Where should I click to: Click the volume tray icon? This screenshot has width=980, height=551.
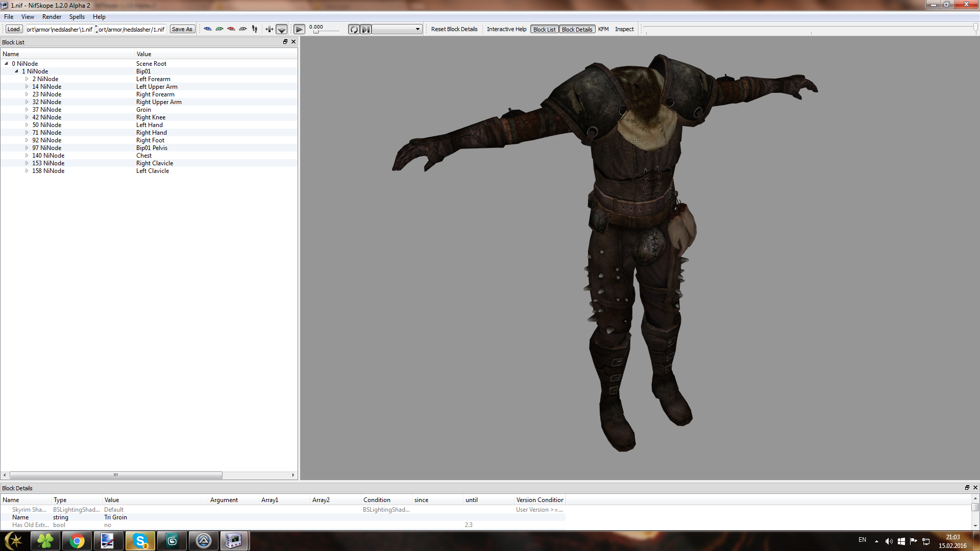pos(889,541)
